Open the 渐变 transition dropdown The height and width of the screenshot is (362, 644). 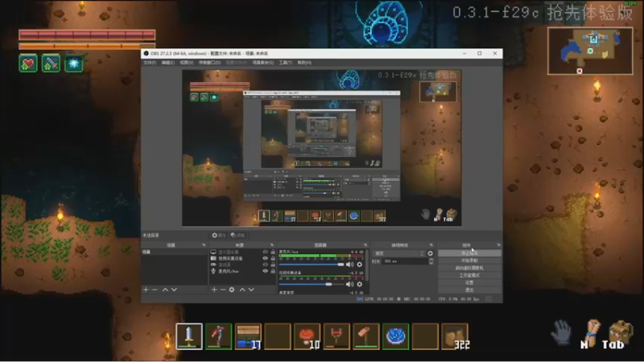pyautogui.click(x=398, y=253)
